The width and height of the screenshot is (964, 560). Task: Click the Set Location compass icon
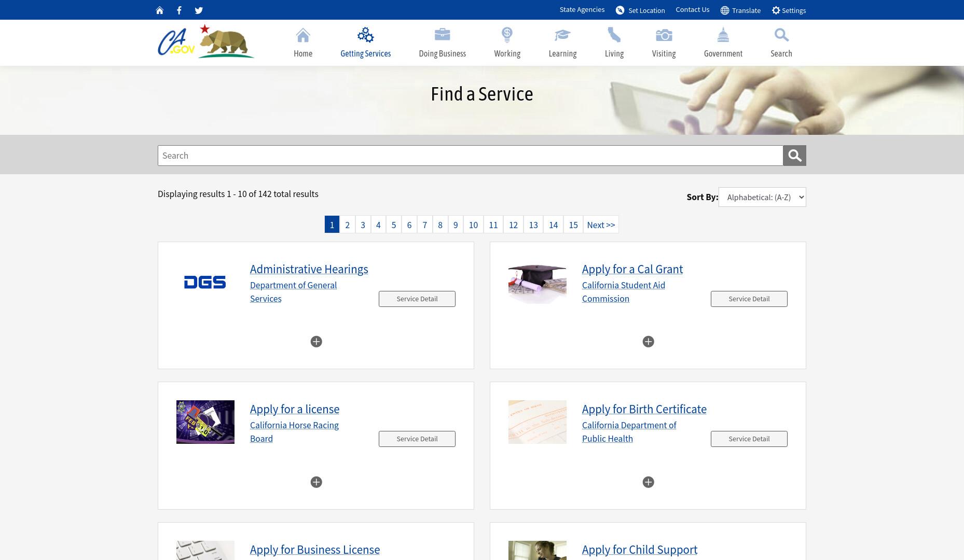coord(620,10)
